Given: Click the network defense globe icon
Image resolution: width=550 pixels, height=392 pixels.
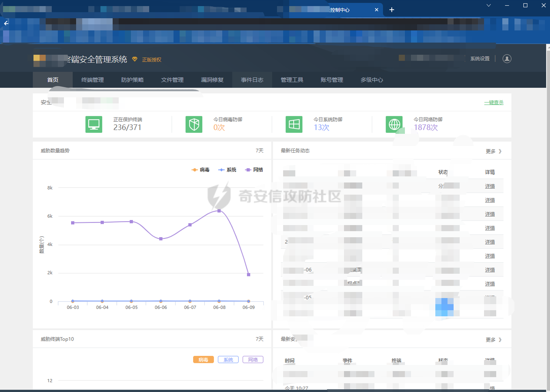Looking at the screenshot, I should click(x=394, y=124).
